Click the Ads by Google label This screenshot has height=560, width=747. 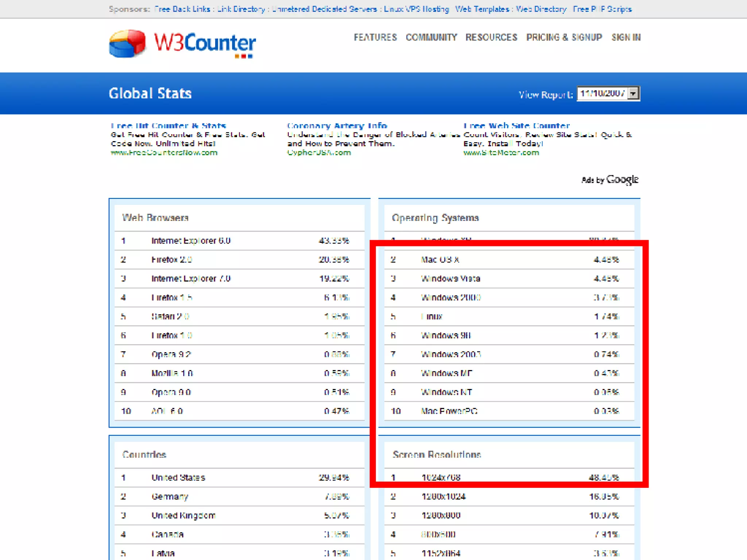tap(609, 180)
